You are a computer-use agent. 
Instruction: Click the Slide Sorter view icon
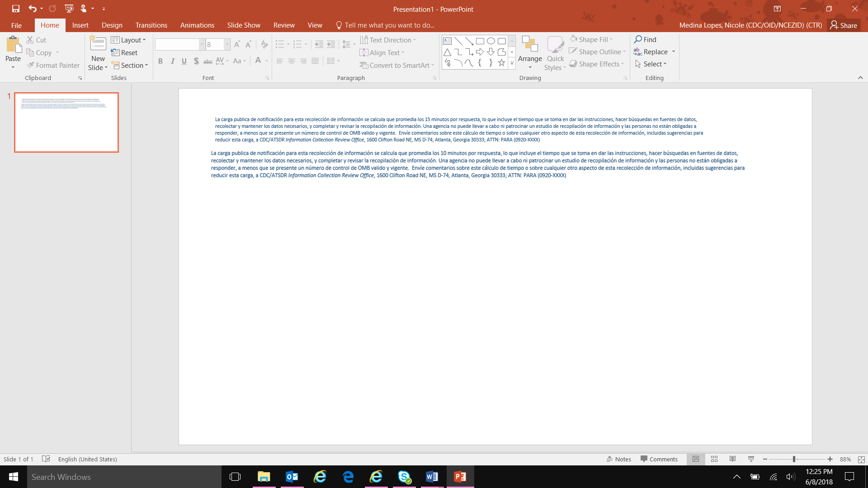tap(714, 459)
